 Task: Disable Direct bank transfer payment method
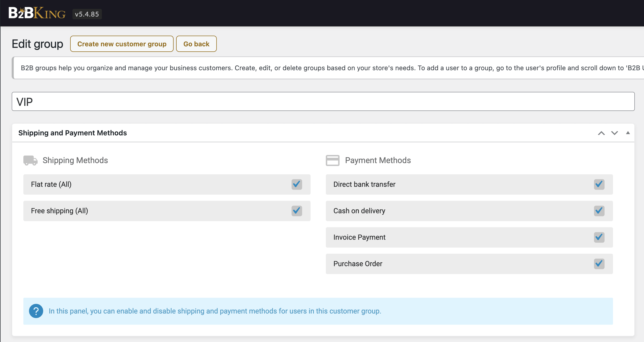[x=599, y=184]
